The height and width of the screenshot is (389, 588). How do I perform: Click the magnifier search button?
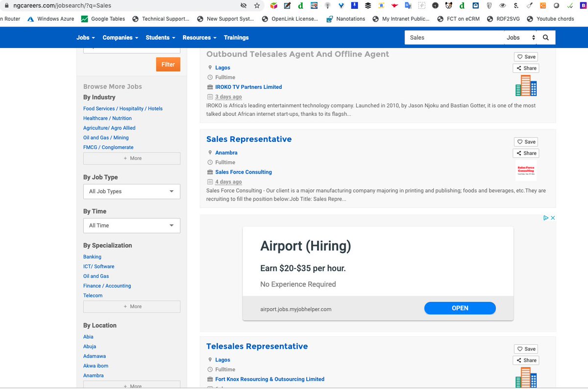(x=546, y=37)
